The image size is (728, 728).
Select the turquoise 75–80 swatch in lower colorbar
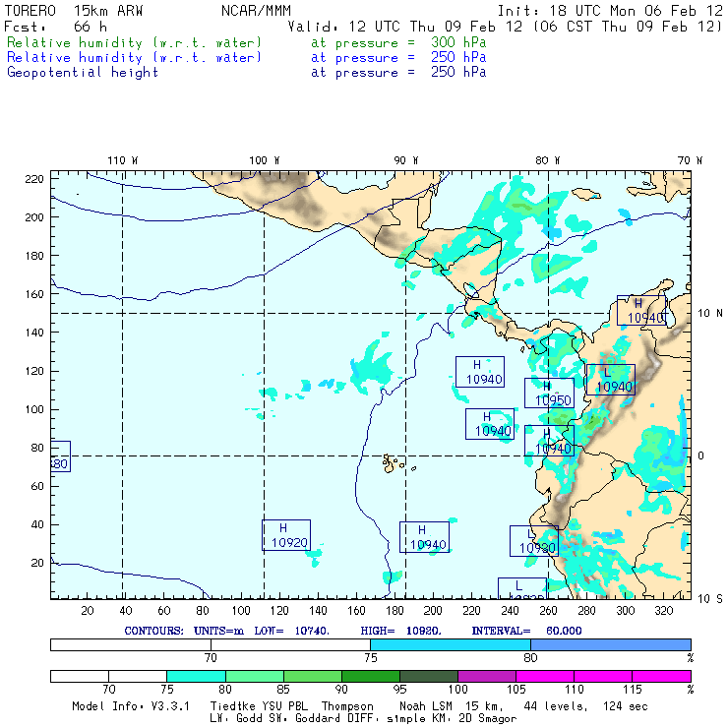[196, 676]
